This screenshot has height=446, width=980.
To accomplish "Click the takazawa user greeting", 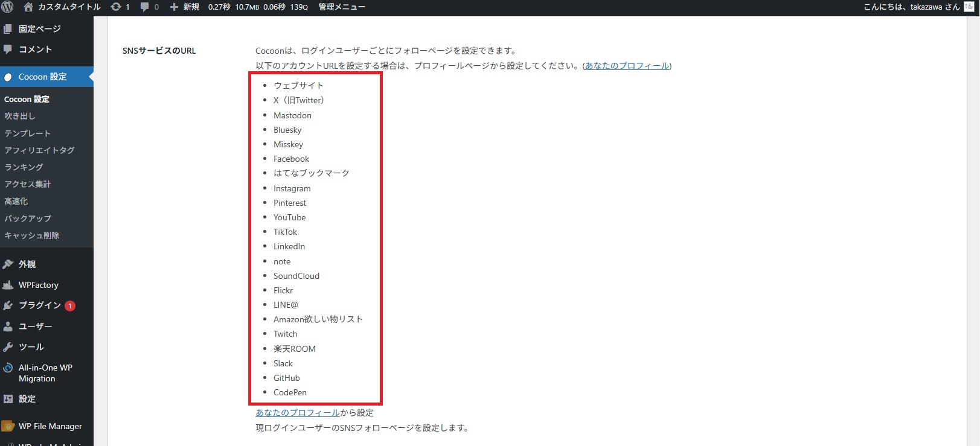I will [911, 7].
